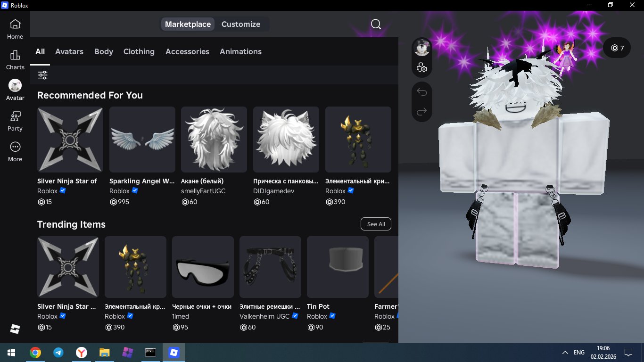This screenshot has height=362, width=644.
Task: Click the Roblox Studio logo in sidebar
Action: pos(15,329)
